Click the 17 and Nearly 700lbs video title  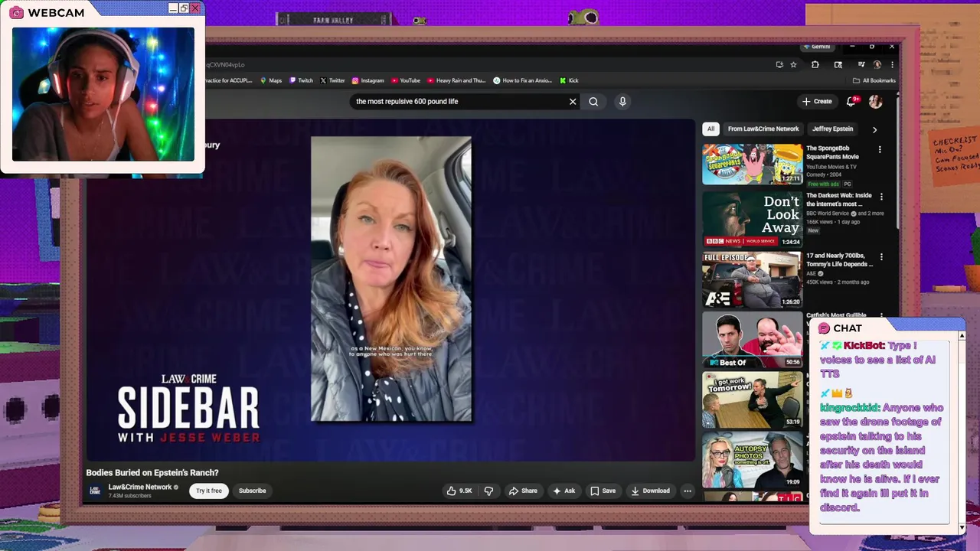(839, 260)
